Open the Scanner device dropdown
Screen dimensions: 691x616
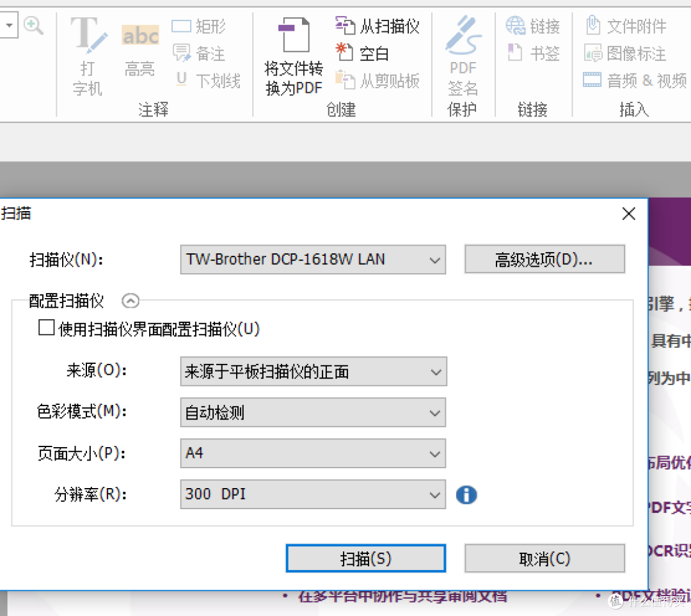point(313,260)
